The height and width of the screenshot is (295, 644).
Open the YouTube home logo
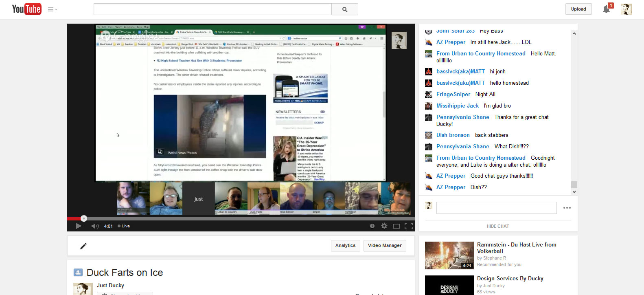pyautogui.click(x=26, y=9)
